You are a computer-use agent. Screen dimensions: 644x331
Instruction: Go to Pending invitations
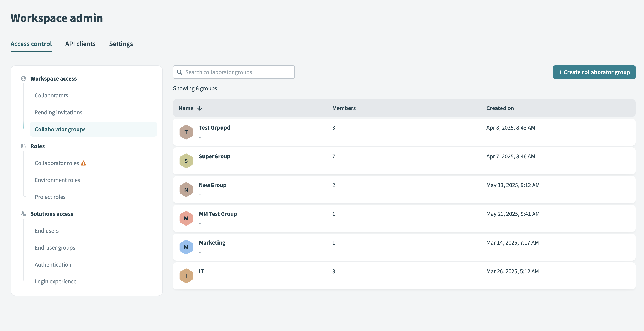[x=58, y=112]
